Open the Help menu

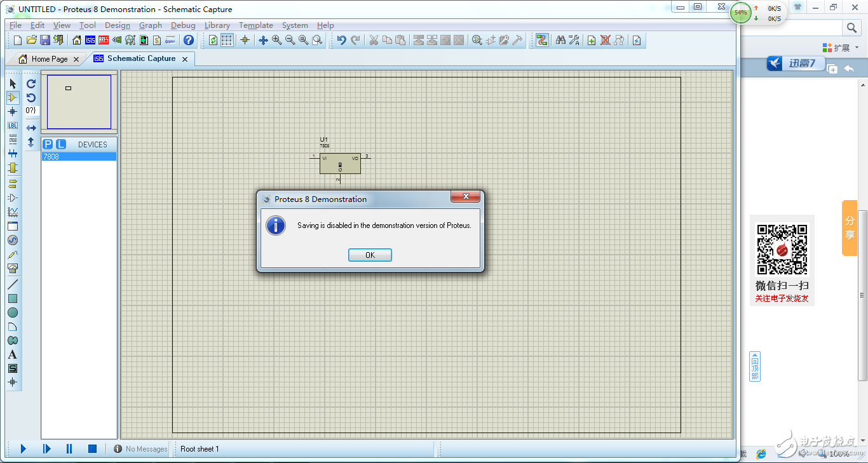(325, 25)
